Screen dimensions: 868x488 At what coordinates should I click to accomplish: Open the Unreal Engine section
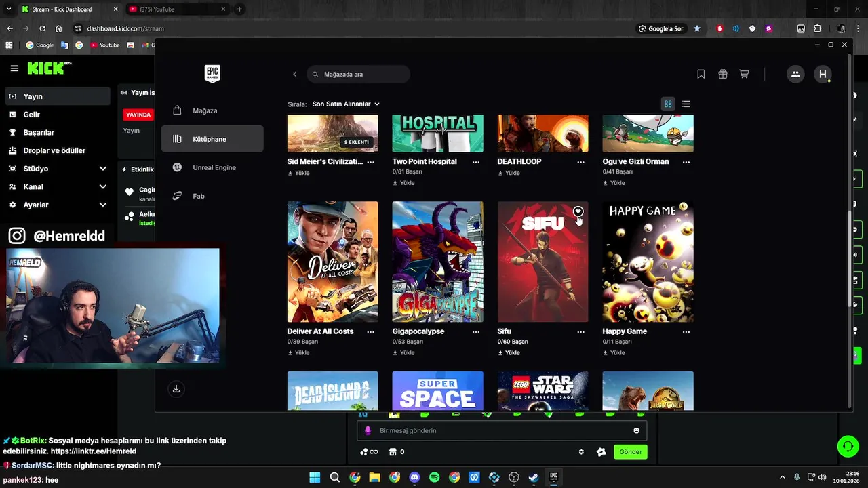pos(212,167)
